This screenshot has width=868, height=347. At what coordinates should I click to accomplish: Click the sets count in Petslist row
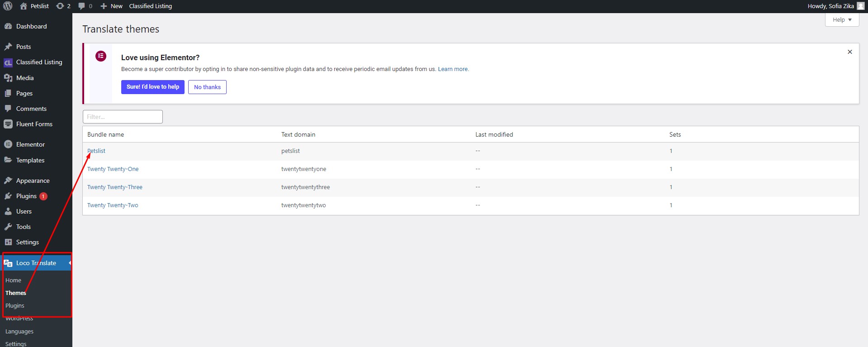[x=671, y=151]
